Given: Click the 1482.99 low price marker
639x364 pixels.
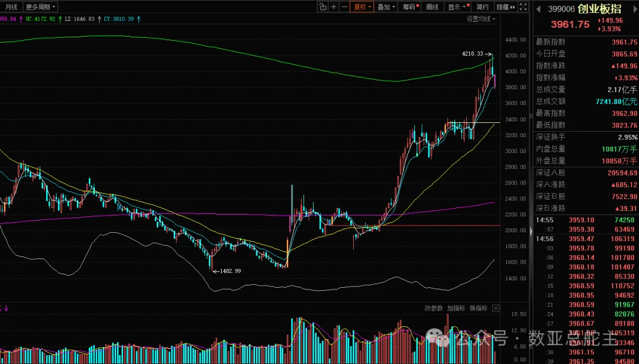Looking at the screenshot, I should 230,271.
